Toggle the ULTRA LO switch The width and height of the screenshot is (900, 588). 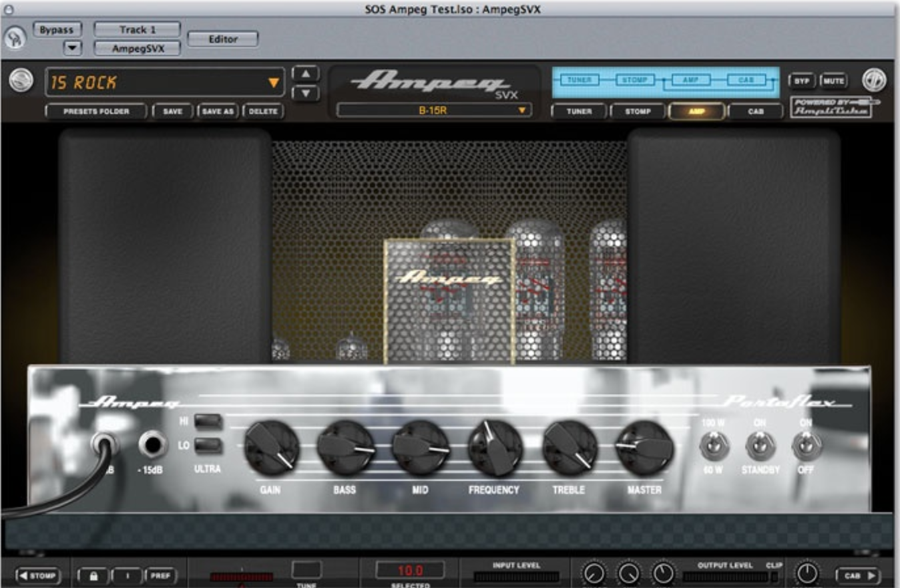[x=208, y=445]
